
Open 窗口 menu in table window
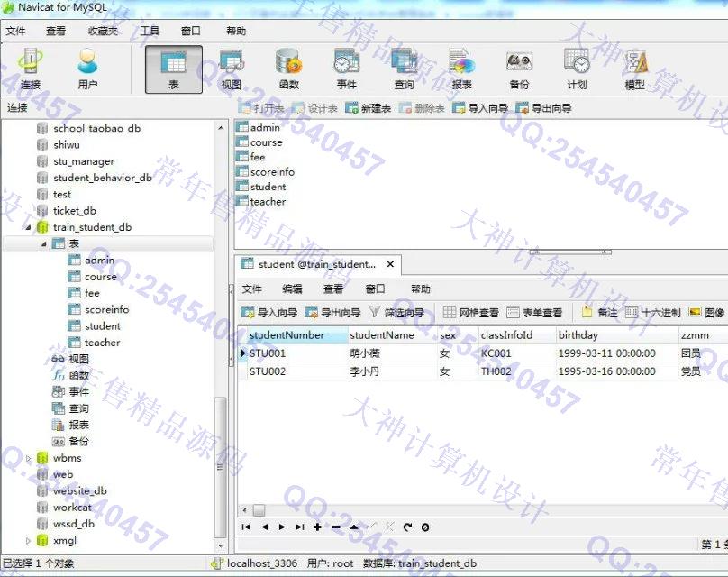(x=375, y=289)
